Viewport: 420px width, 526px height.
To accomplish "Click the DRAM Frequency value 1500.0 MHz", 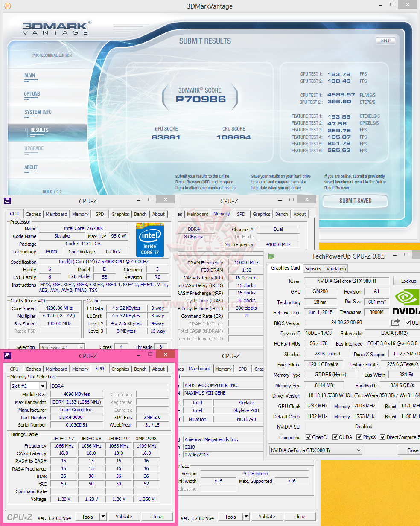I will 246,262.
